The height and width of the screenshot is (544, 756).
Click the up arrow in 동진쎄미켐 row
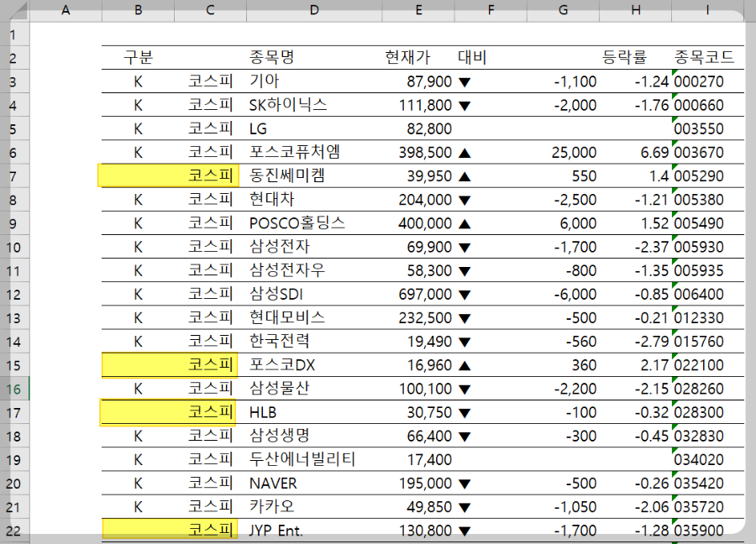tap(465, 177)
